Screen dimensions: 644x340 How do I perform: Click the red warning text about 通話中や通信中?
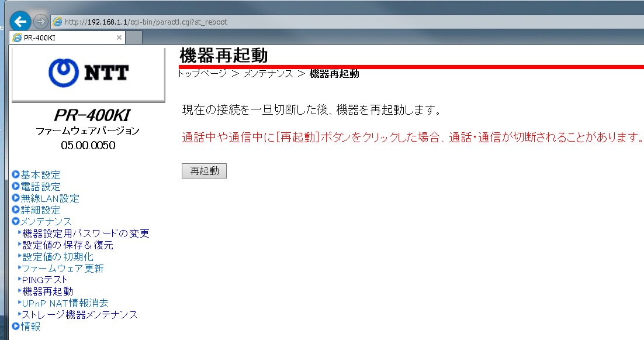[x=412, y=138]
